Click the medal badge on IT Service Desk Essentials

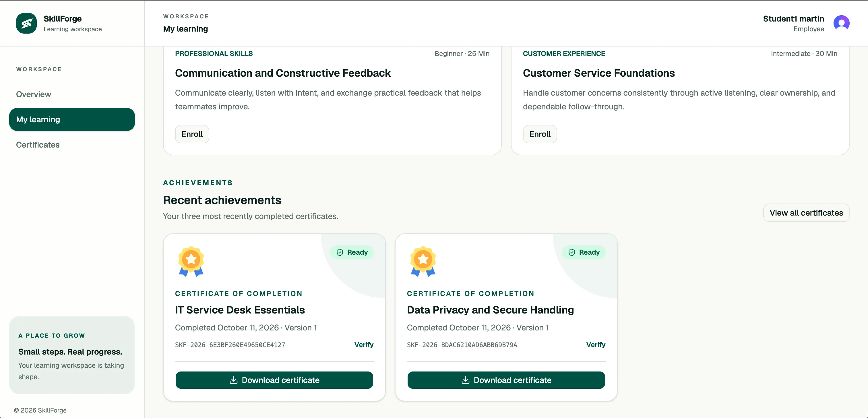tap(191, 261)
